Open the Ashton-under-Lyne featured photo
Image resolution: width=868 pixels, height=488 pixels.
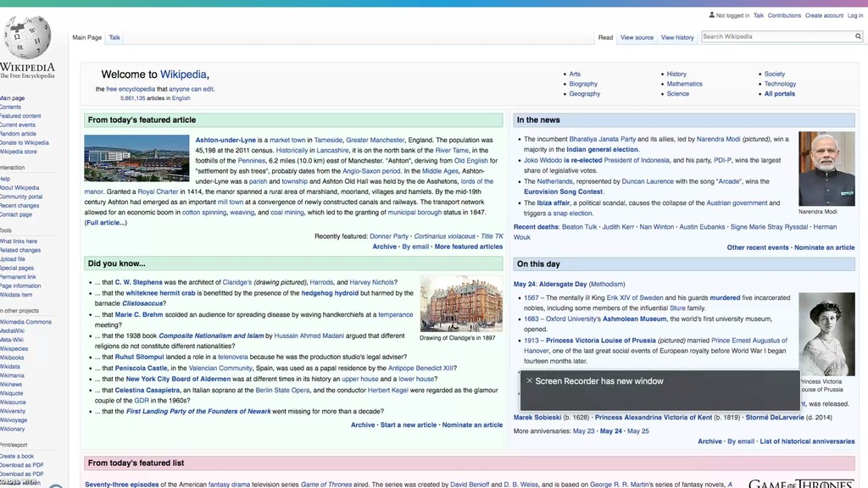click(x=136, y=158)
